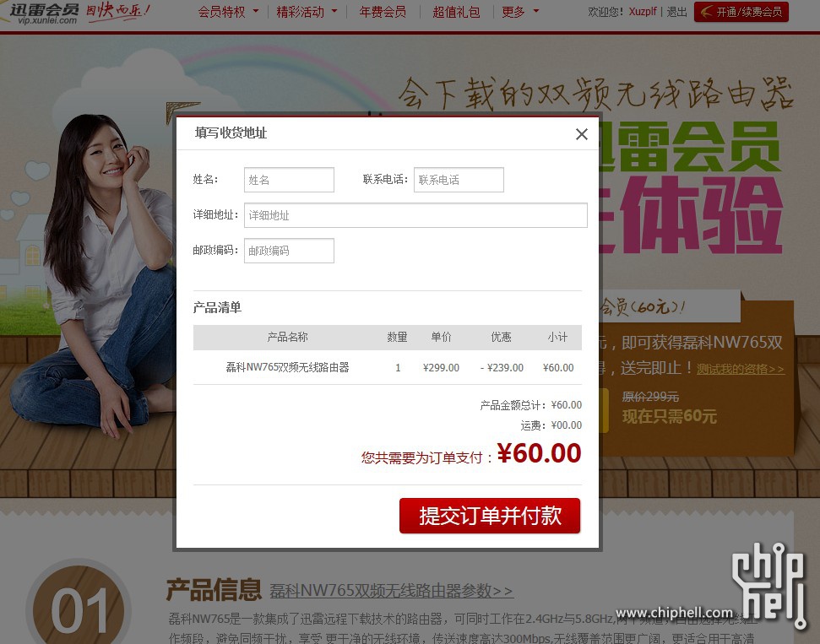
Task: Click the 优惠 column header
Action: tap(501, 337)
